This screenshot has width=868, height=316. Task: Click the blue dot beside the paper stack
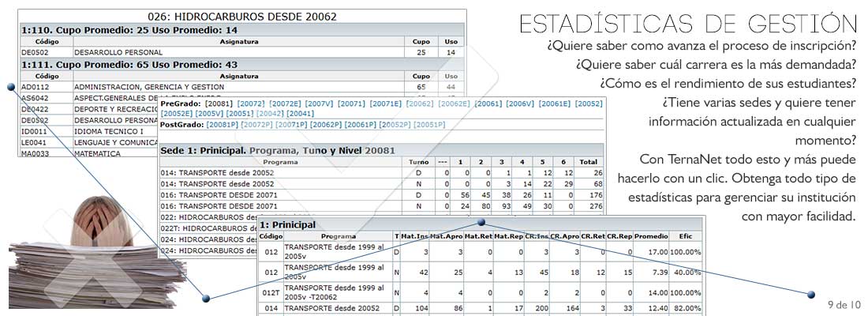click(x=204, y=298)
